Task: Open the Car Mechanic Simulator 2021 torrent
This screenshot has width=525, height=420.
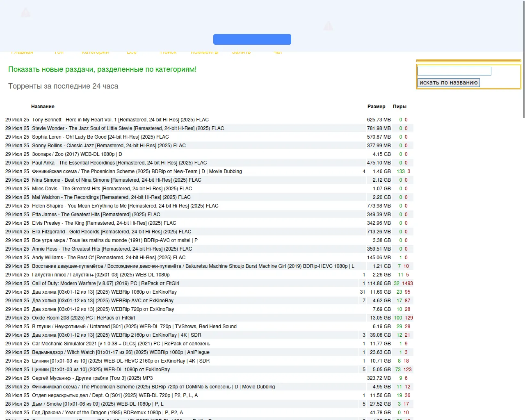Action: (x=121, y=344)
